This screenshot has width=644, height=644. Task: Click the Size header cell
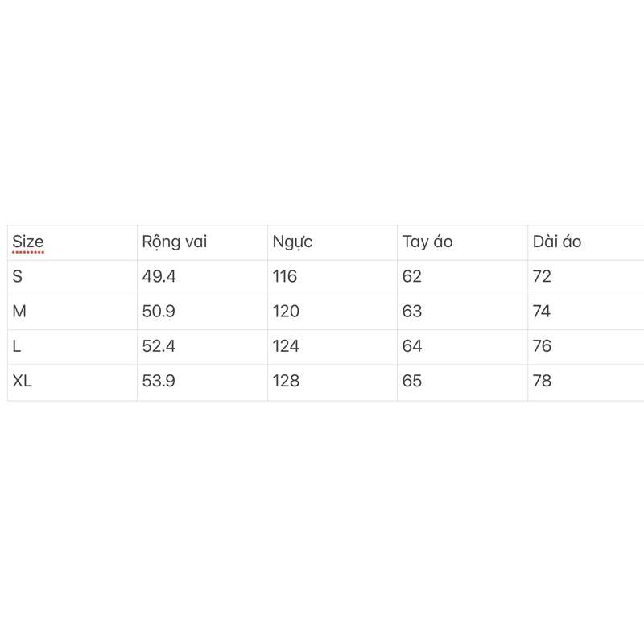click(28, 242)
